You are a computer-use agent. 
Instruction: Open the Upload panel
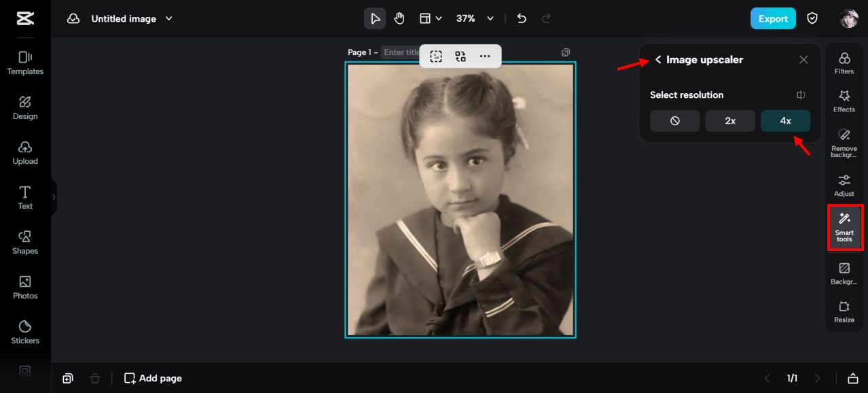pyautogui.click(x=25, y=153)
